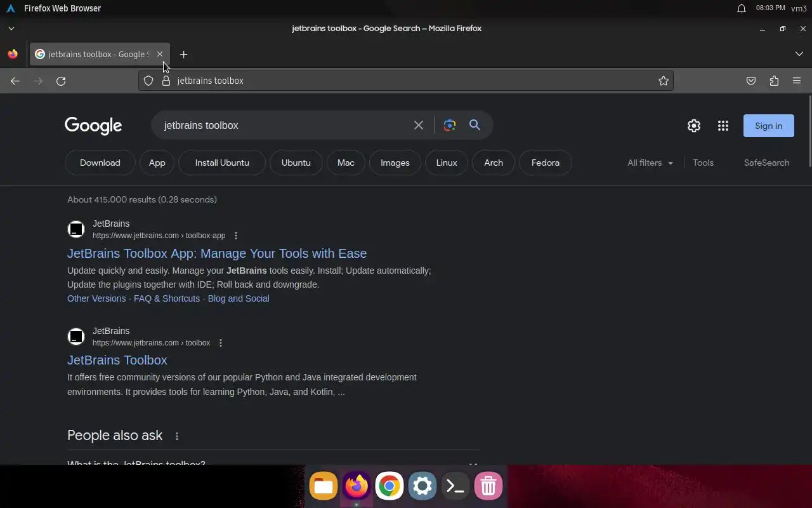This screenshot has height=508, width=812.
Task: Open the JetBrains Toolbox result link
Action: 117,360
